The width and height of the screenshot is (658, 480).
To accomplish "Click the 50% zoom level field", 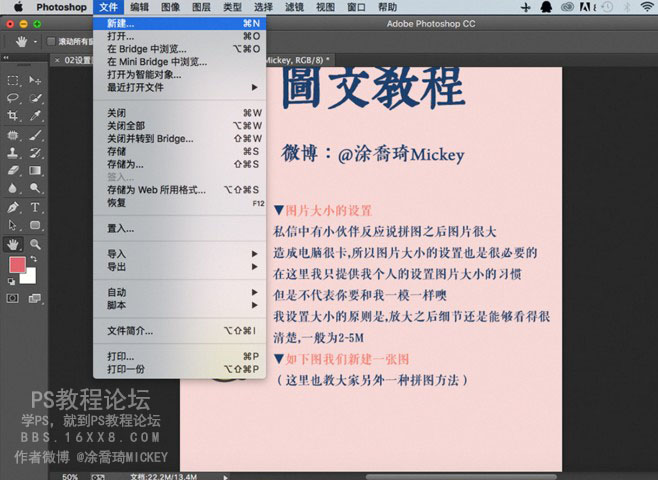I will (70, 477).
